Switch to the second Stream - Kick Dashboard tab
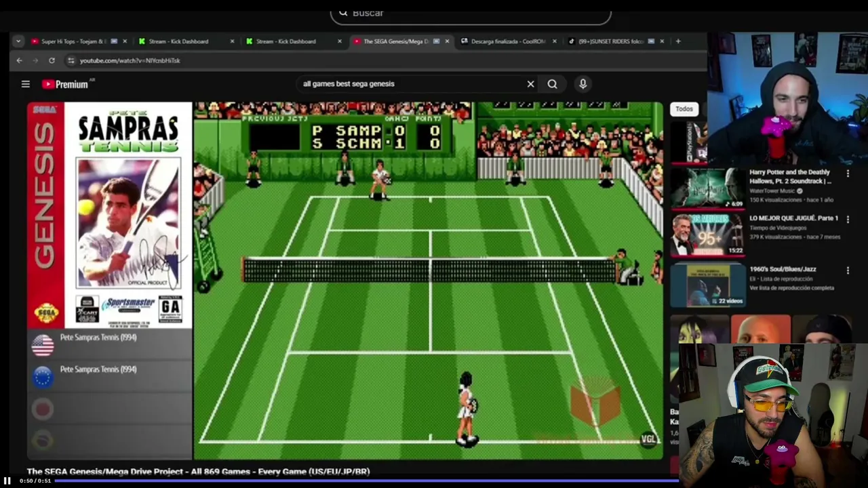 (285, 41)
